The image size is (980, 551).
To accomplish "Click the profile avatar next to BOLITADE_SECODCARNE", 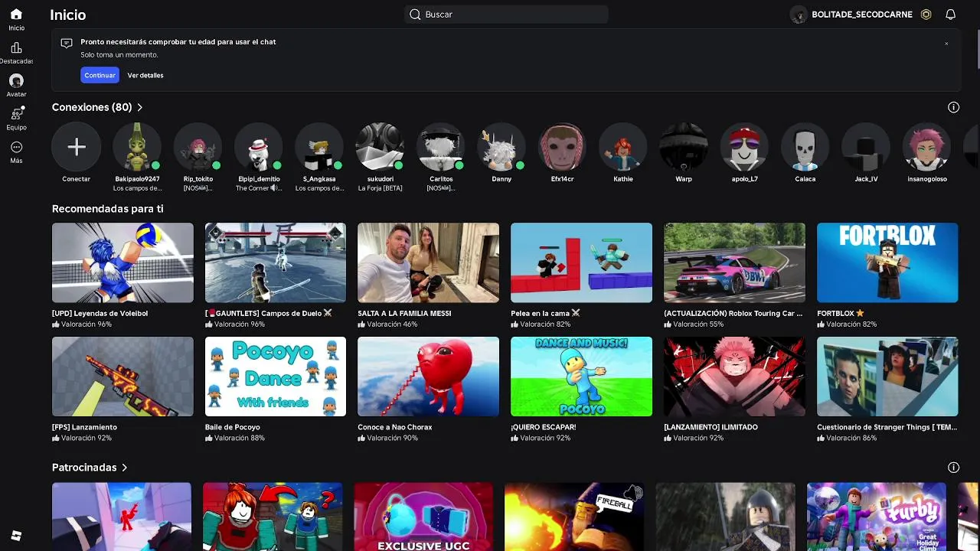I will click(799, 15).
